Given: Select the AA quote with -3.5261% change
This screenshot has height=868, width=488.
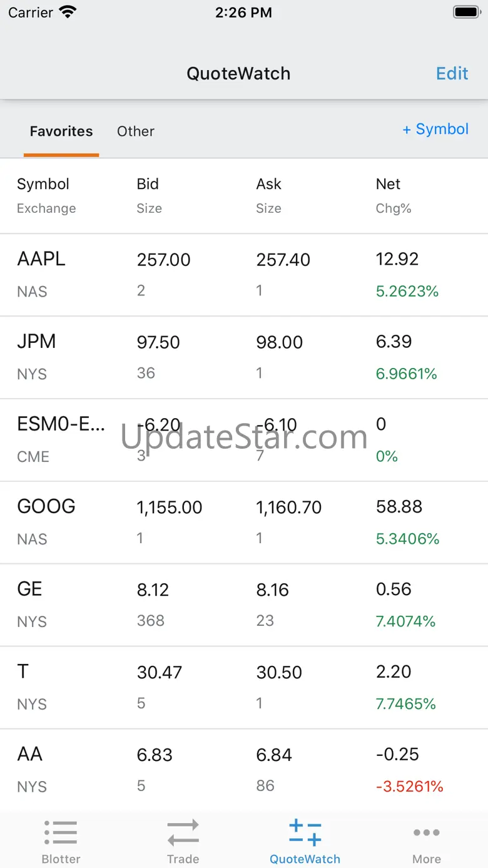Looking at the screenshot, I should 244,770.
